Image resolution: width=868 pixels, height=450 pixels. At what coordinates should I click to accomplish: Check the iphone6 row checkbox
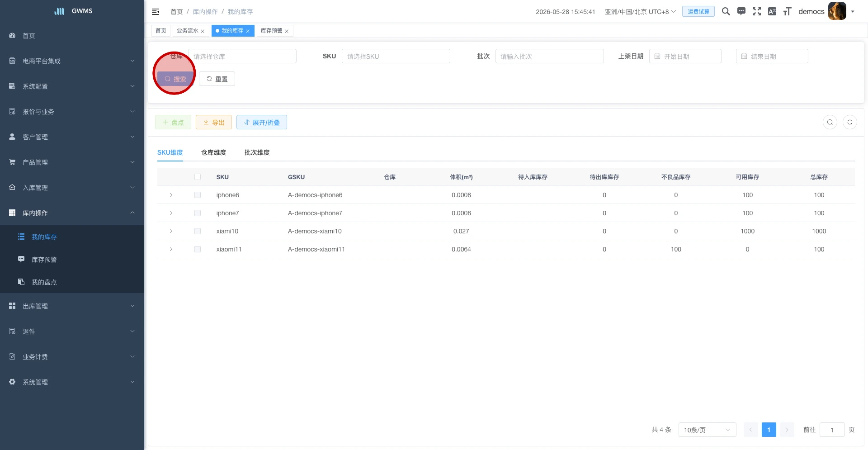pos(198,195)
